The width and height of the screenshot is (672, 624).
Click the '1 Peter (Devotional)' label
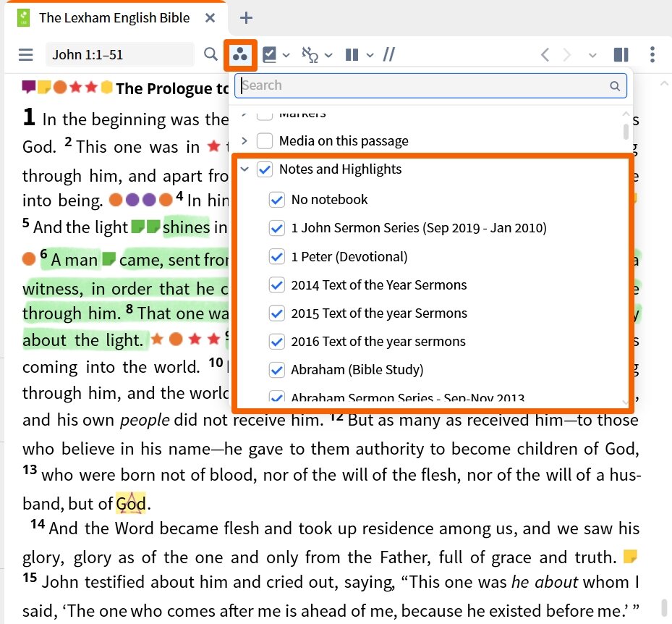(x=349, y=256)
